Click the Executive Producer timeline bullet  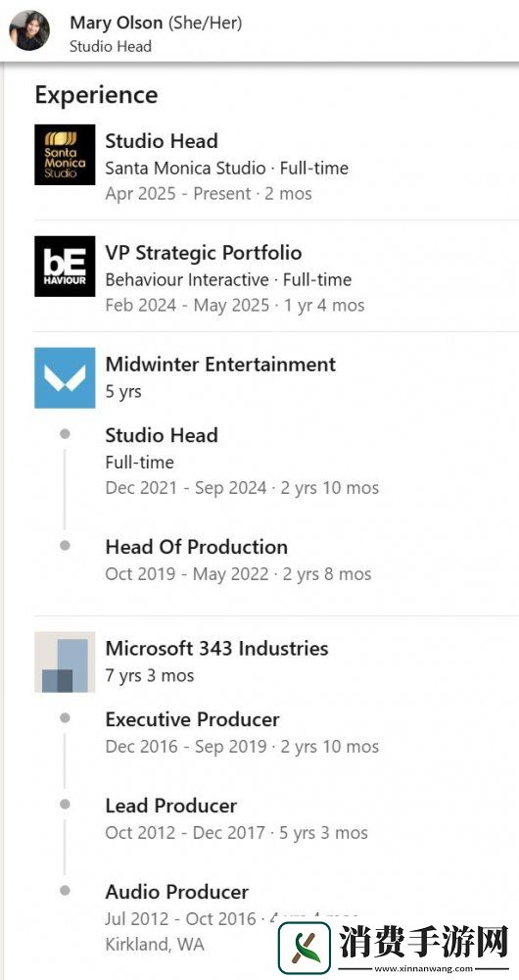point(65,718)
